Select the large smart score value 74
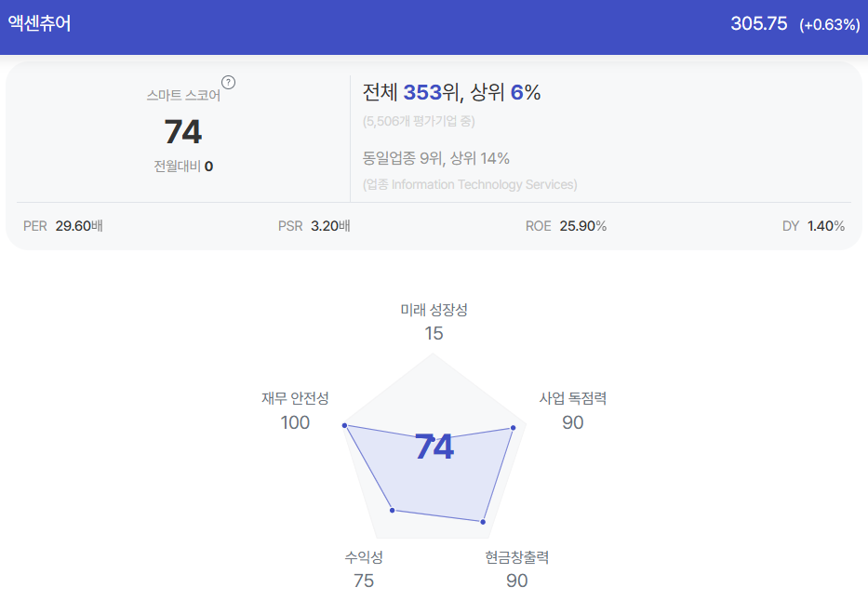This screenshot has width=868, height=614. coord(183,132)
